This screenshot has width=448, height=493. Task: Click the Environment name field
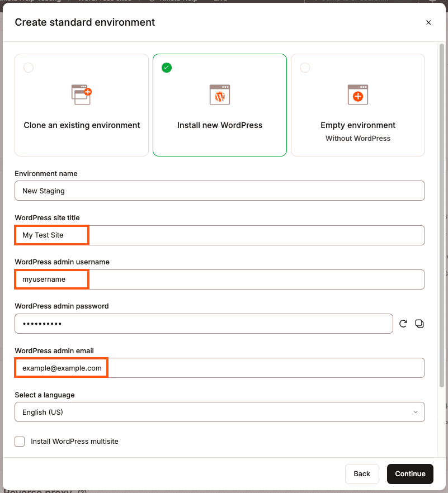(219, 191)
